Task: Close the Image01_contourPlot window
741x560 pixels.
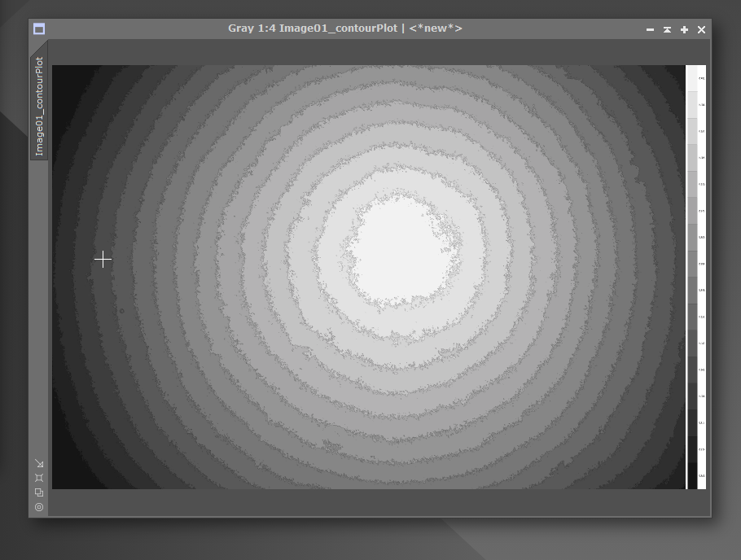Action: point(701,29)
